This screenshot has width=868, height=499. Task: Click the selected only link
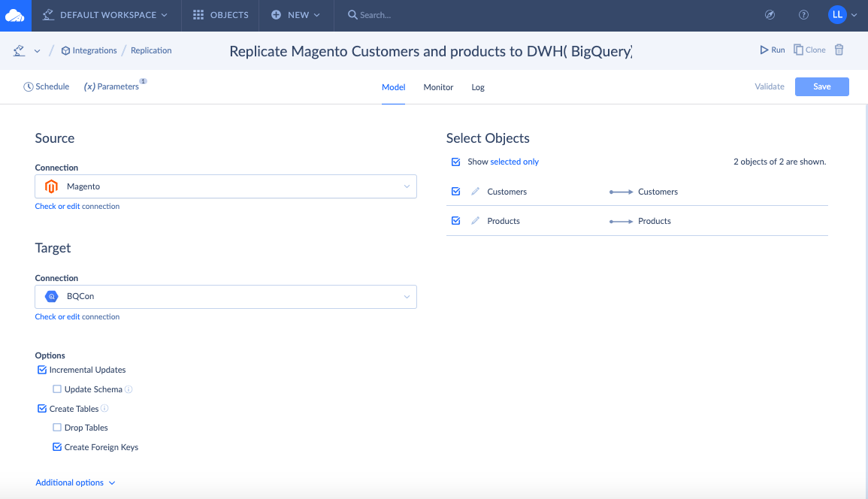[x=514, y=162]
